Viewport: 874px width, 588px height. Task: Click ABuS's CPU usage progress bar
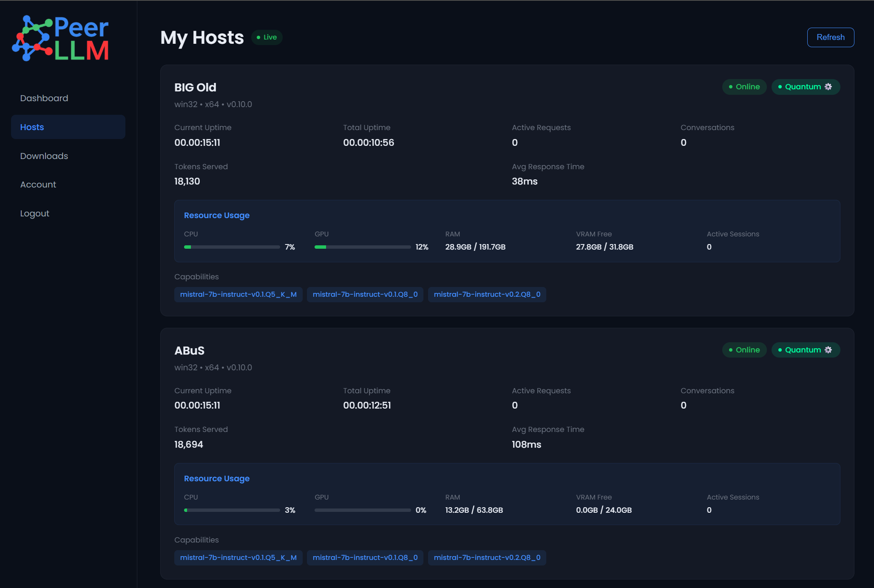232,510
